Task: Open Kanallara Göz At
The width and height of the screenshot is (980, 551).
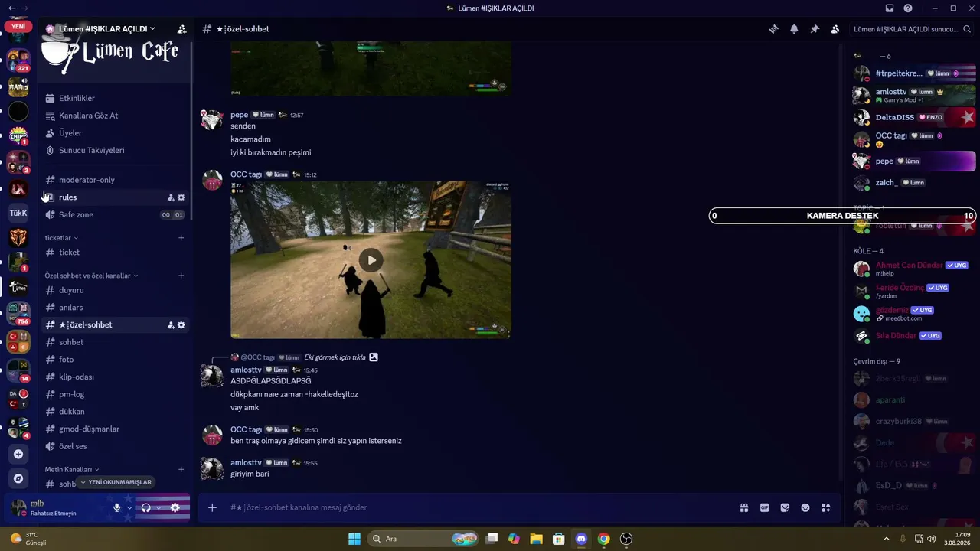Action: click(115, 116)
